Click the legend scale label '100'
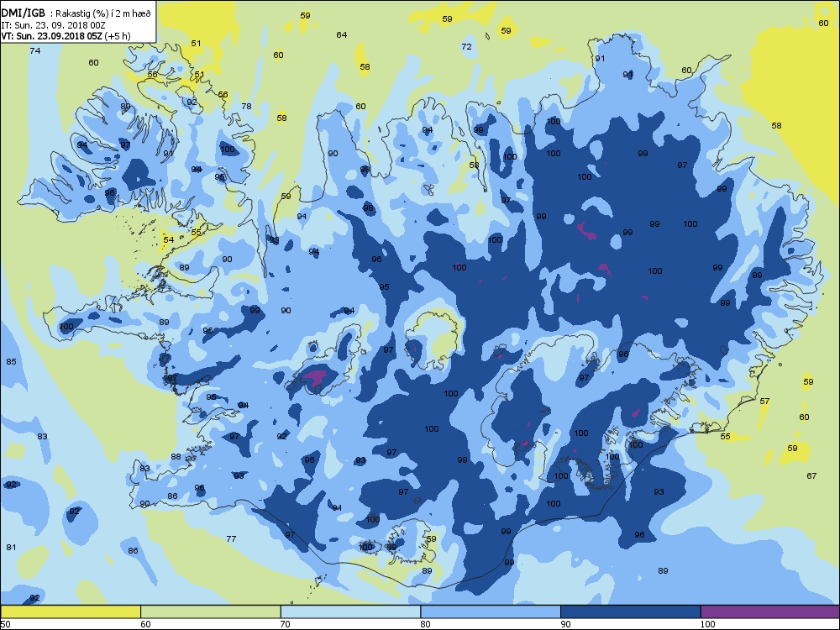This screenshot has width=840, height=630. click(707, 624)
